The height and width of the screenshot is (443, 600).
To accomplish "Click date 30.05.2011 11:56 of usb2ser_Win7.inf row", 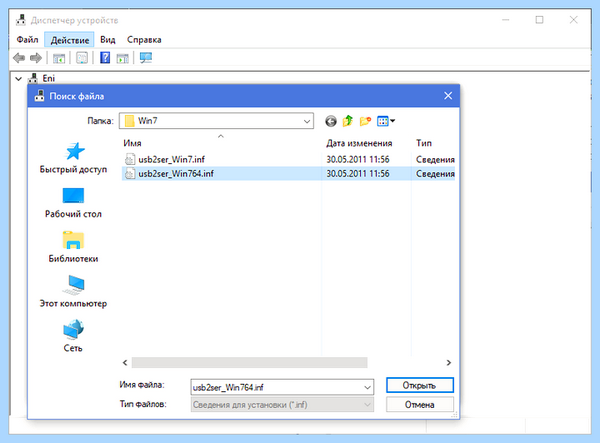I will click(x=357, y=159).
